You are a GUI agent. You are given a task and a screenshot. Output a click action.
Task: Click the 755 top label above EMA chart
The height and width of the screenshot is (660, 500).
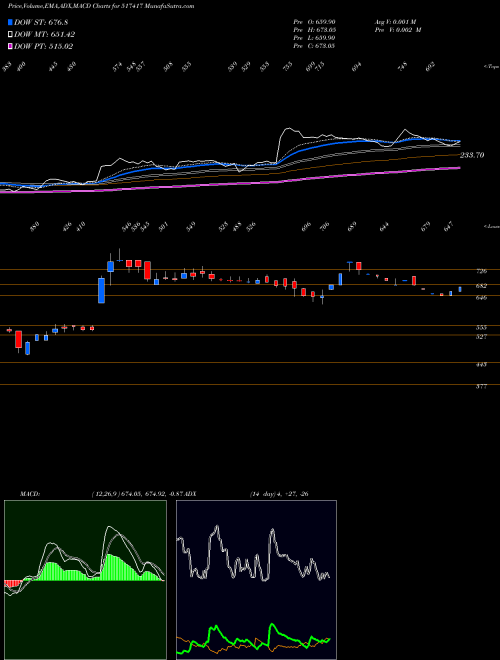pos(288,67)
